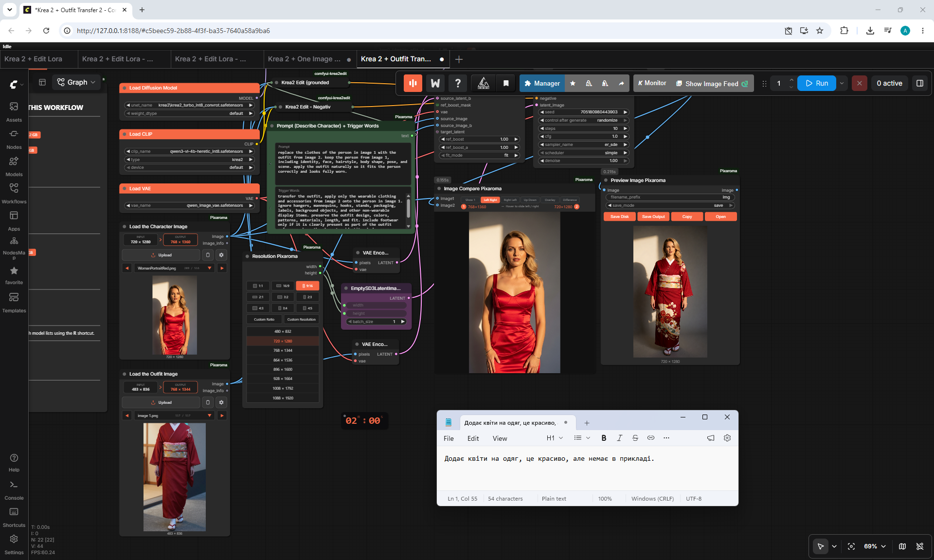Viewport: 934px width, 560px height.
Task: Open ComfyUI Settings gear
Action: 14,544
